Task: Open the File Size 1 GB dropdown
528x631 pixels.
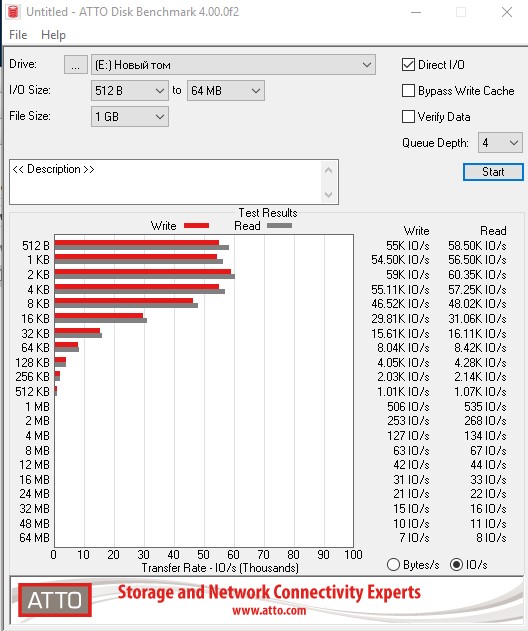Action: click(130, 117)
